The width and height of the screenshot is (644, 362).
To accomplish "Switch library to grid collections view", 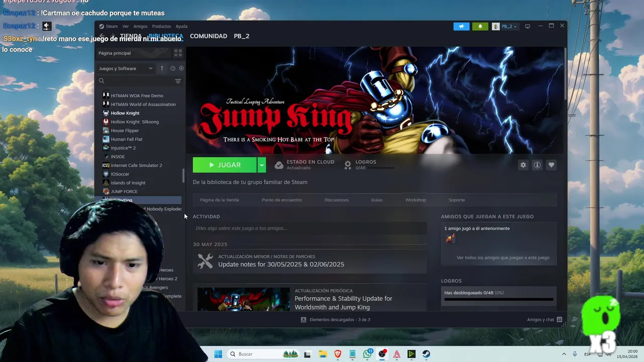I will [x=178, y=53].
